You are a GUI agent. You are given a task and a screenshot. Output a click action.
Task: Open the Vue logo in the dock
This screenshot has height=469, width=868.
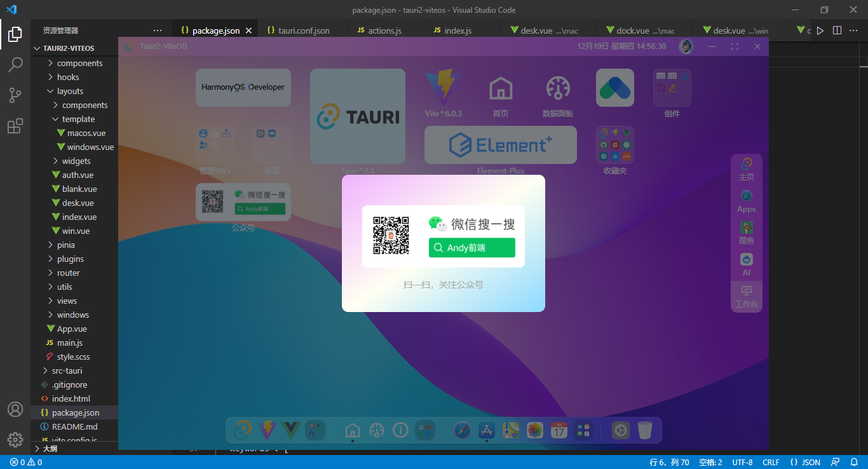click(x=290, y=430)
